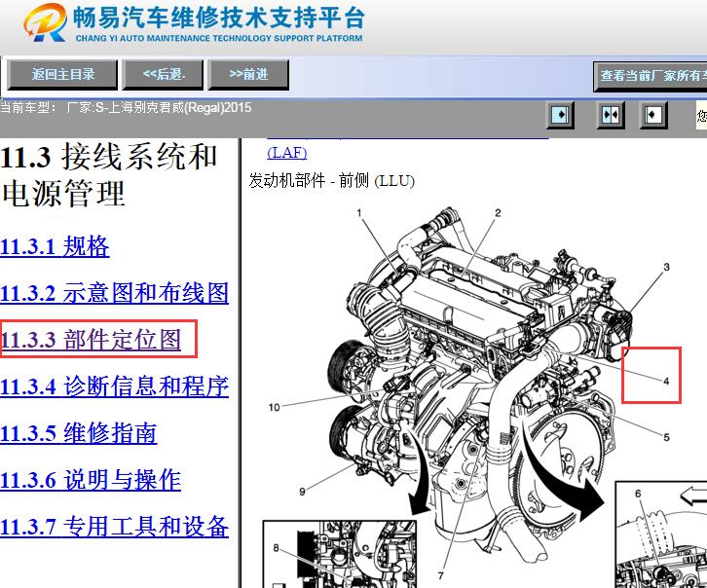Viewport: 707px width, 588px height.
Task: Open the 11.3.6 说明与操作 link
Action: (x=91, y=480)
